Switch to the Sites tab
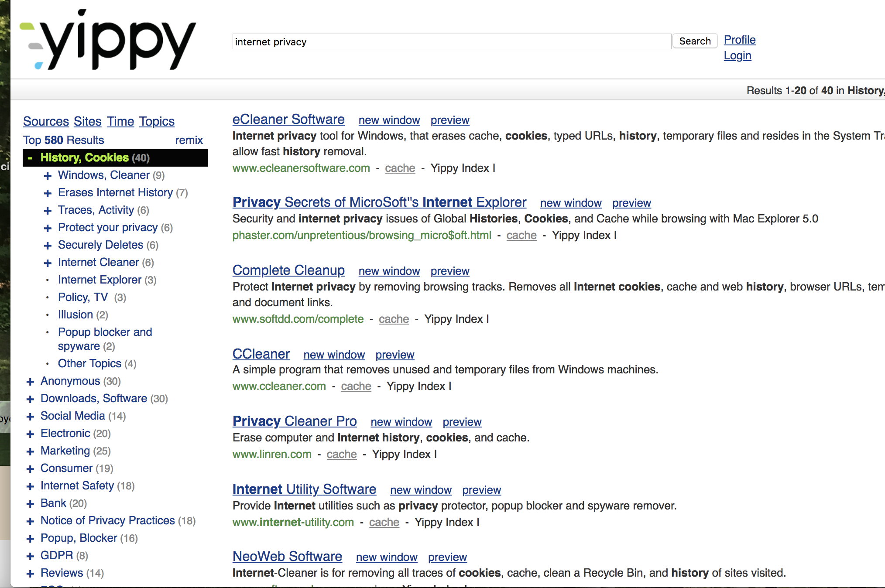The width and height of the screenshot is (885, 588). tap(87, 121)
